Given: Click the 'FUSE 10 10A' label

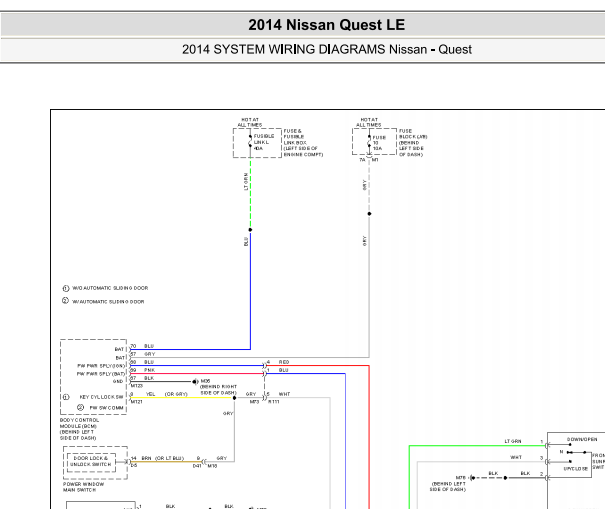Looking at the screenshot, I should pos(379,143).
